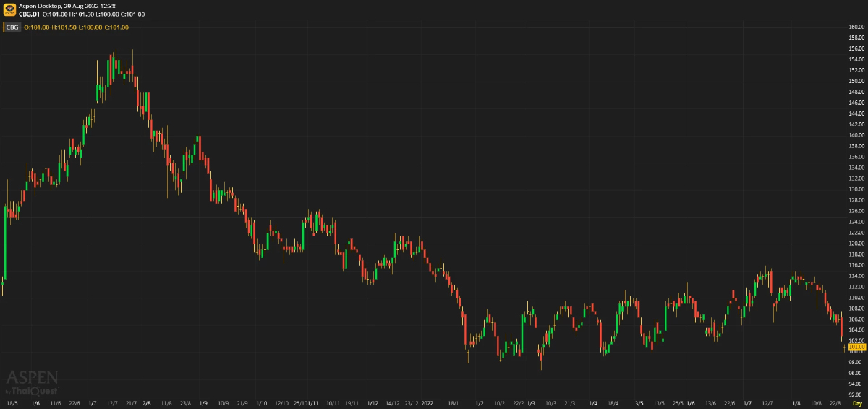Click the 2022 year axis label
Viewport: 868px width, 409px height.
pos(427,404)
